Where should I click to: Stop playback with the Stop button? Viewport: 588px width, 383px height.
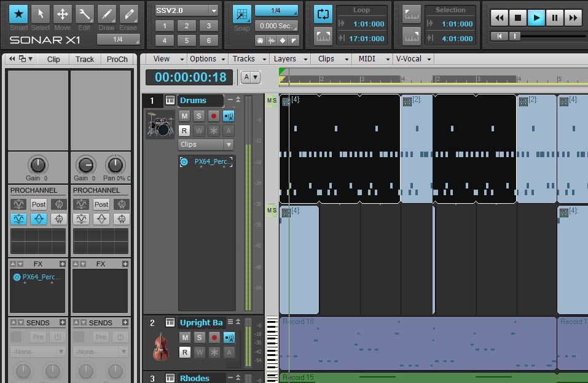pos(518,18)
